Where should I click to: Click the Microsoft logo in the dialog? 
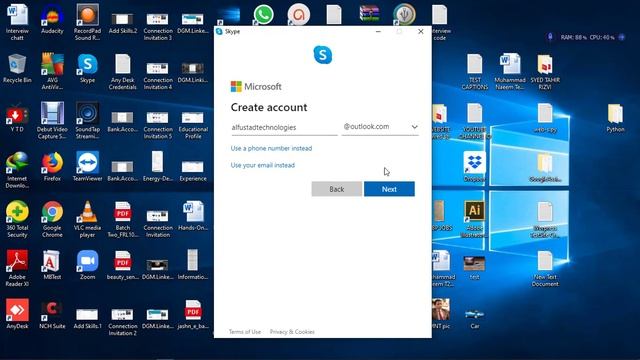click(256, 87)
